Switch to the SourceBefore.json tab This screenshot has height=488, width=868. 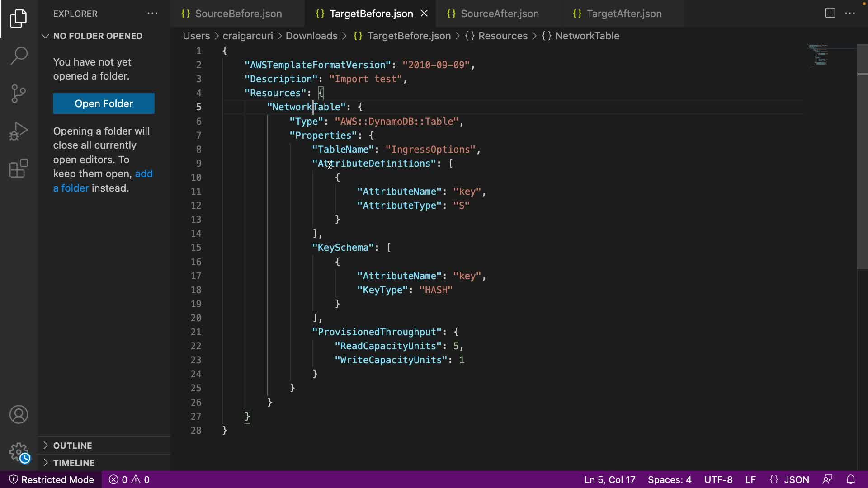coord(238,14)
